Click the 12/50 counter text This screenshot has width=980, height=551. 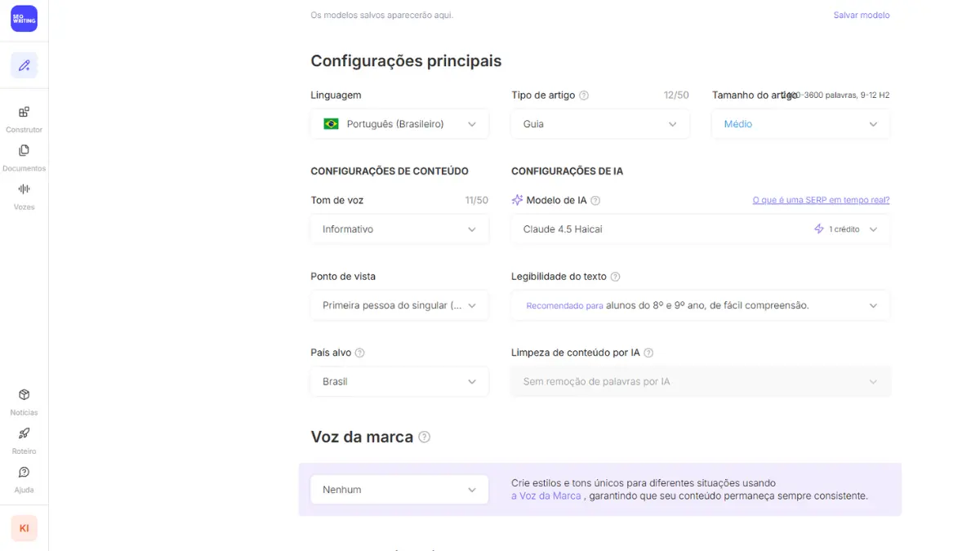point(676,95)
